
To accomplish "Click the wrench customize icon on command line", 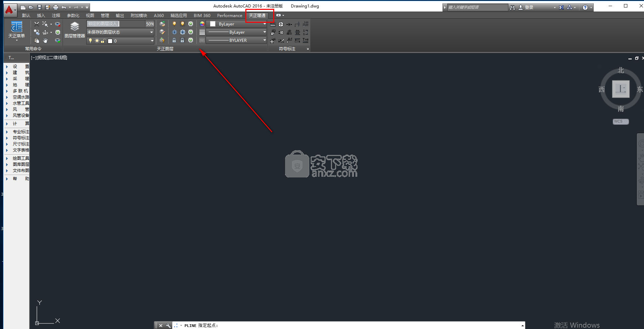I will coord(168,326).
